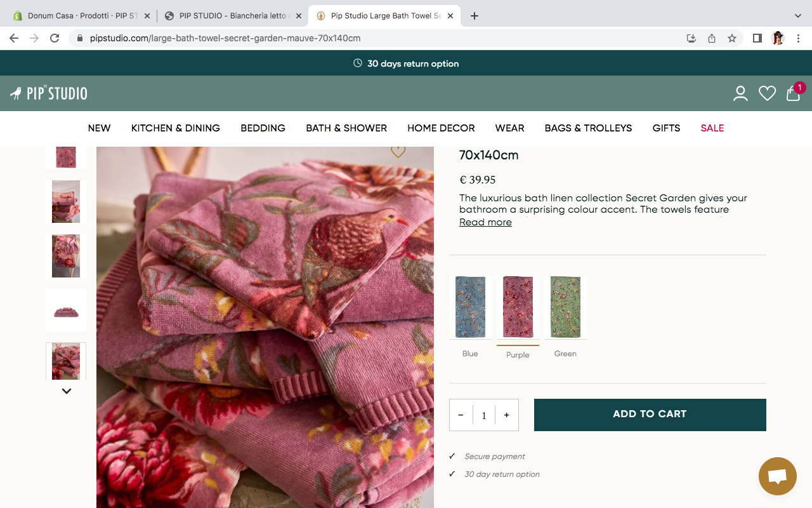The width and height of the screenshot is (812, 508).
Task: Reload the page
Action: pos(55,38)
